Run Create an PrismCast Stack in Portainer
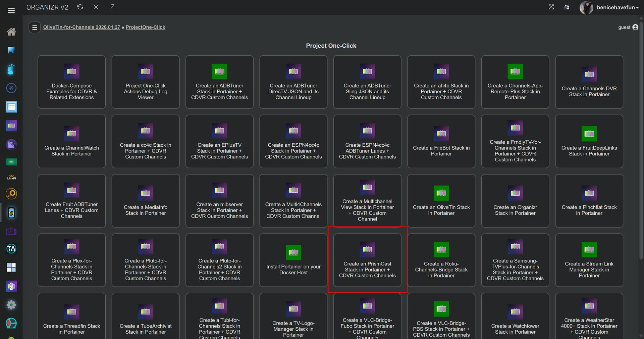This screenshot has height=339, width=644. pyautogui.click(x=367, y=260)
